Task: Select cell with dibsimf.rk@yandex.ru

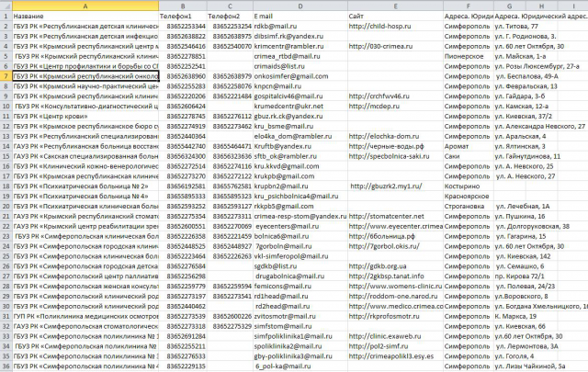Action: coord(300,37)
